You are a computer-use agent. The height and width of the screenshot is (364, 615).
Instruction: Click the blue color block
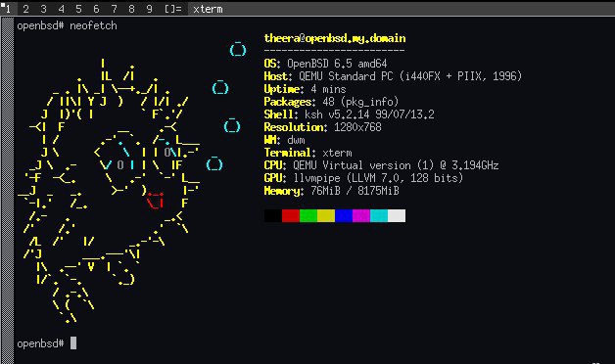coord(344,215)
